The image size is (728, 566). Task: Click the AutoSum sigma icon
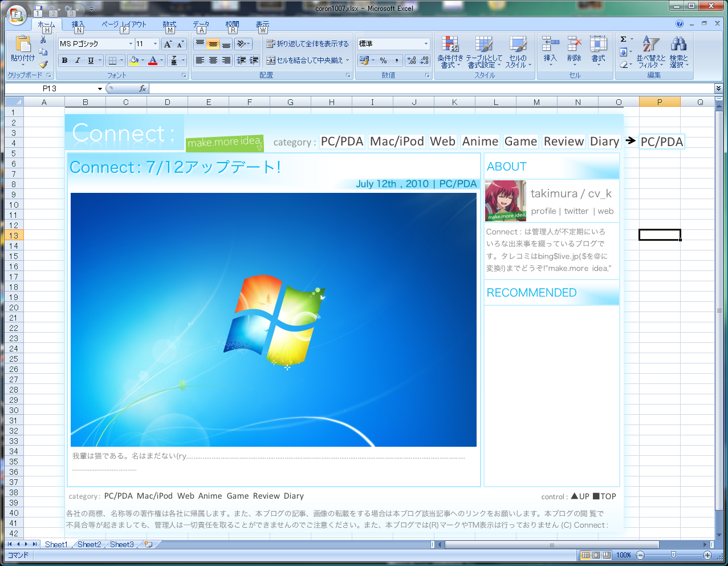coord(624,39)
